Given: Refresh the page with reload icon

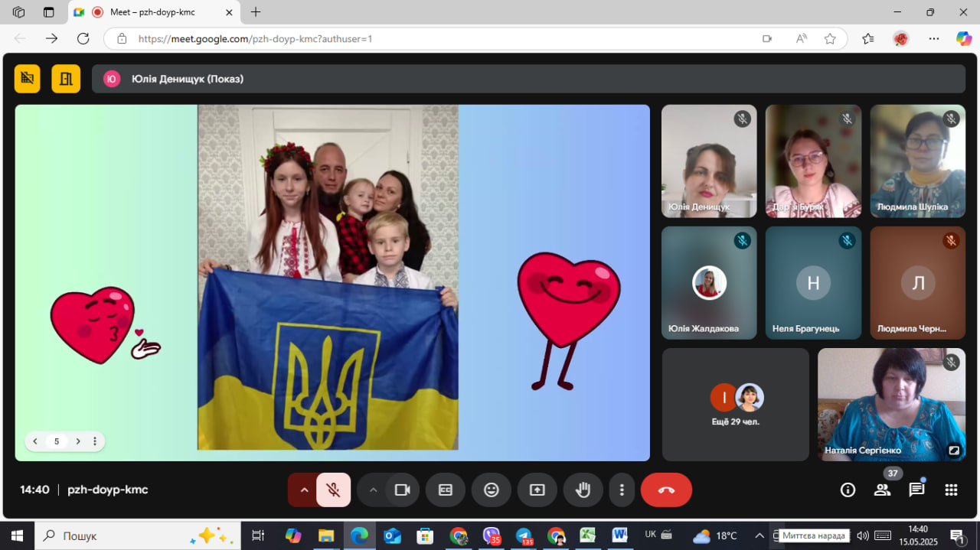Looking at the screenshot, I should click(83, 38).
